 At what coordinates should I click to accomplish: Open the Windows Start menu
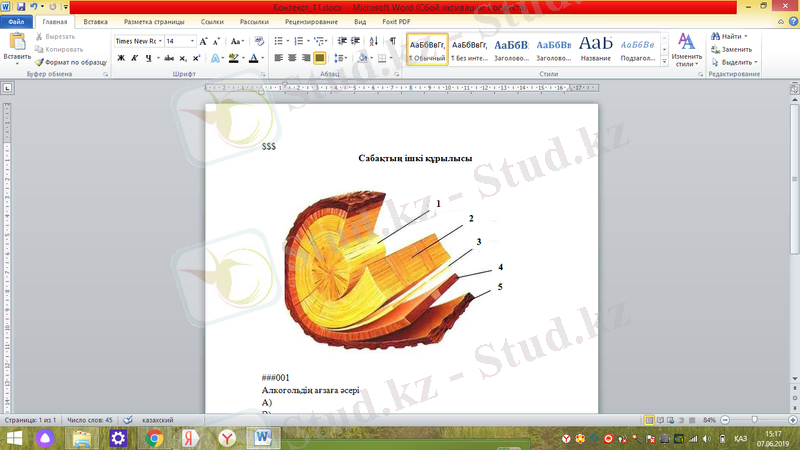[x=14, y=438]
